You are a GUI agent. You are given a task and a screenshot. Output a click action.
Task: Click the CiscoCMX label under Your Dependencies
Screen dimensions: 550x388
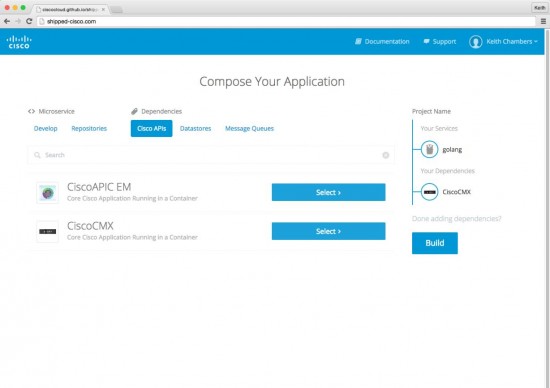tap(456, 192)
